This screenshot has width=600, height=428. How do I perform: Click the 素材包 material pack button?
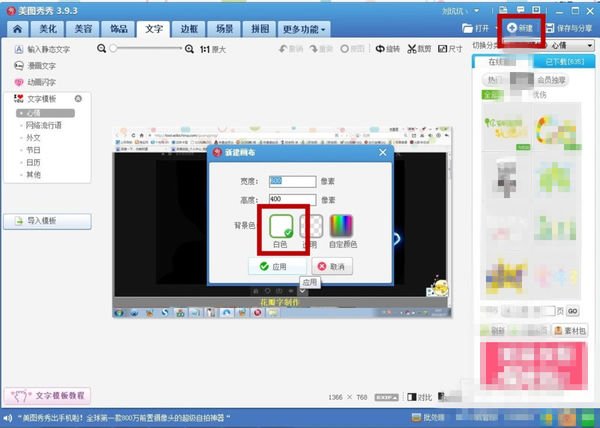[x=570, y=330]
